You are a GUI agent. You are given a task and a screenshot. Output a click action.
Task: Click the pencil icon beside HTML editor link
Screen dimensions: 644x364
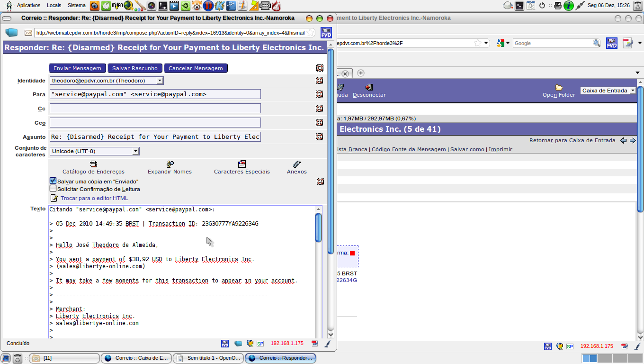[x=54, y=198]
